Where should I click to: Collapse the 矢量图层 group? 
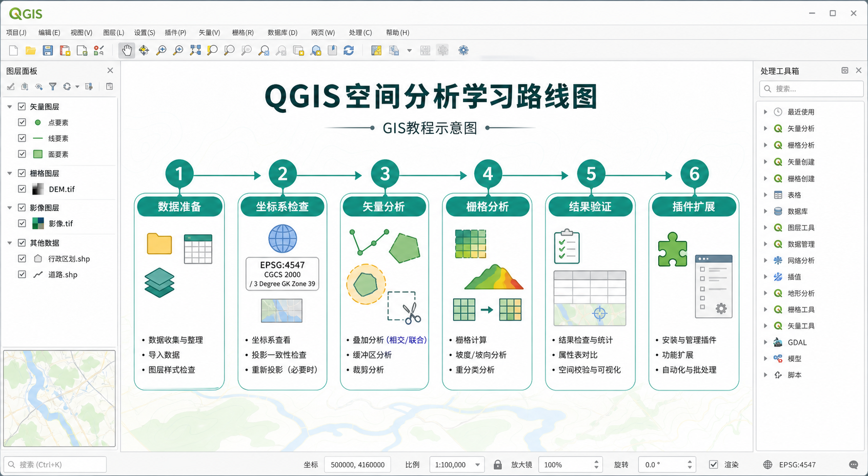point(10,107)
